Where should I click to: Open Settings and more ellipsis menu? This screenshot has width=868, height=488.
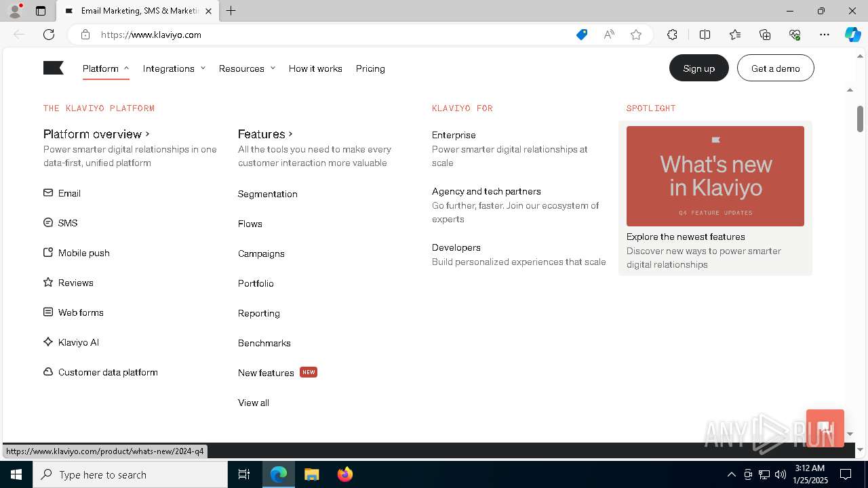point(825,35)
